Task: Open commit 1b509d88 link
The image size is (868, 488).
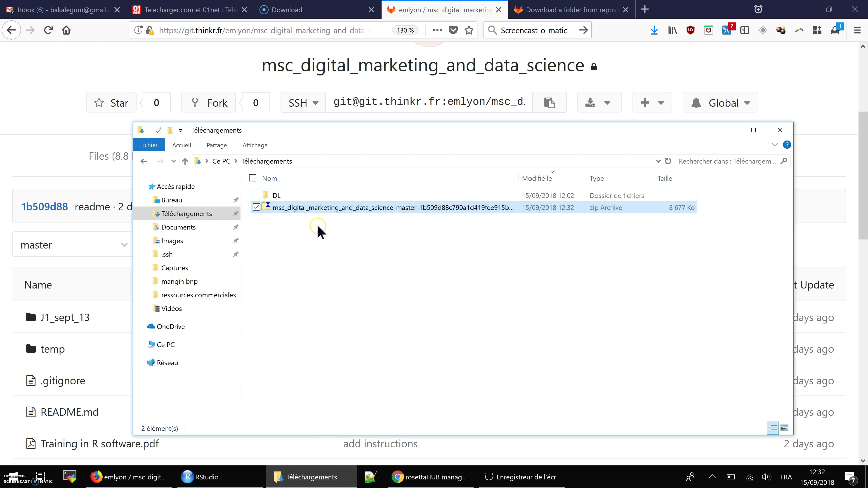Action: click(45, 206)
